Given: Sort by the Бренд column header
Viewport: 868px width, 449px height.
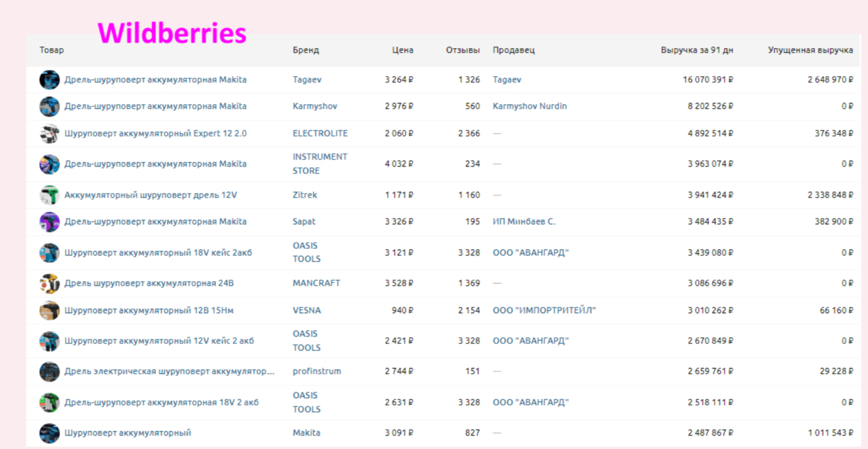Looking at the screenshot, I should [x=306, y=50].
